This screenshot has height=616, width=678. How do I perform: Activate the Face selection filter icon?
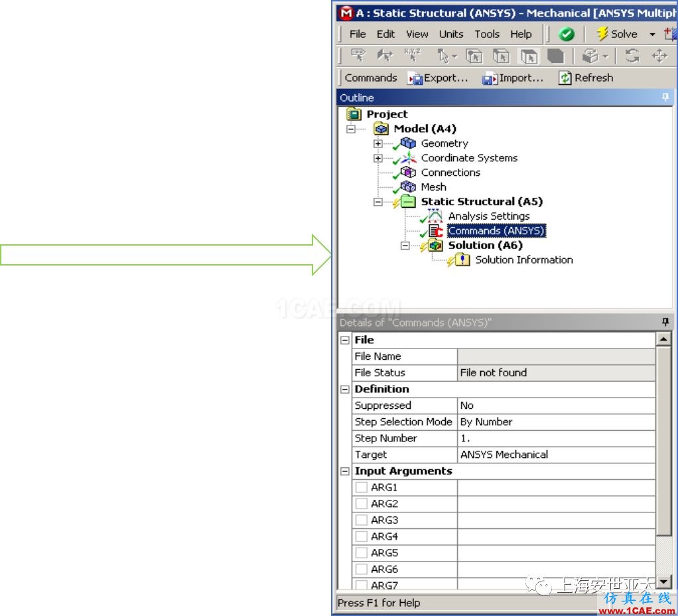click(x=529, y=56)
